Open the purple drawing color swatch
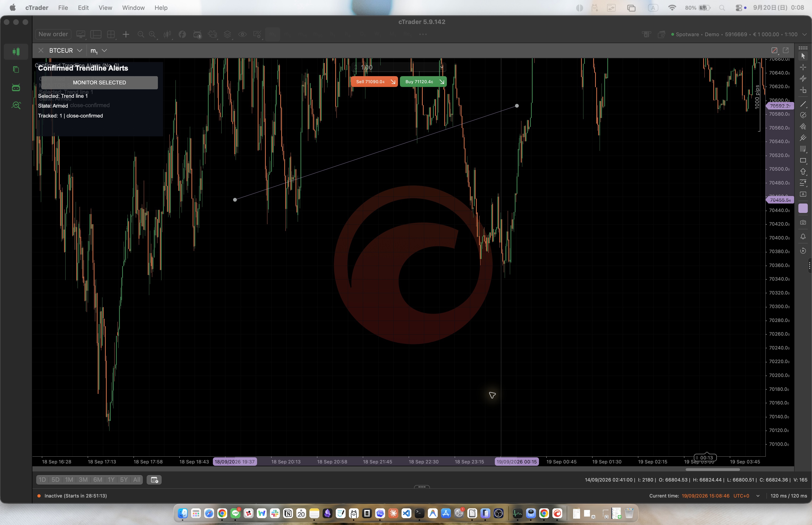 pos(803,208)
